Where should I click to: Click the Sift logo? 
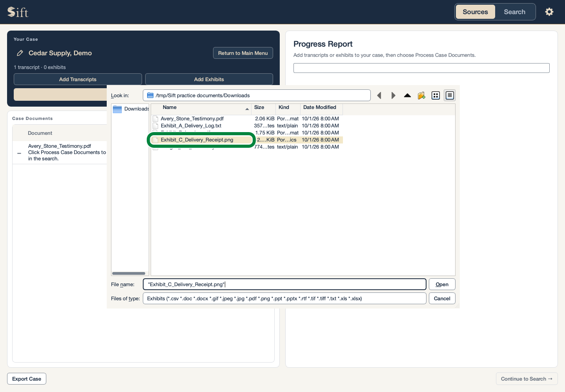tap(18, 12)
